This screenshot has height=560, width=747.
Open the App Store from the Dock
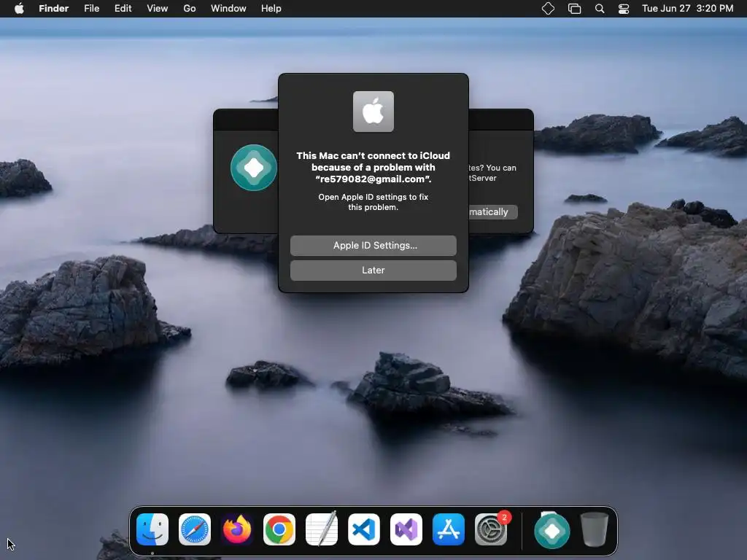point(449,529)
